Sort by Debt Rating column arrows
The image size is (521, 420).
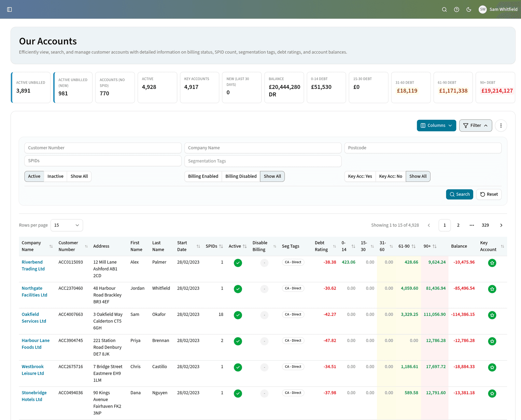click(x=334, y=246)
